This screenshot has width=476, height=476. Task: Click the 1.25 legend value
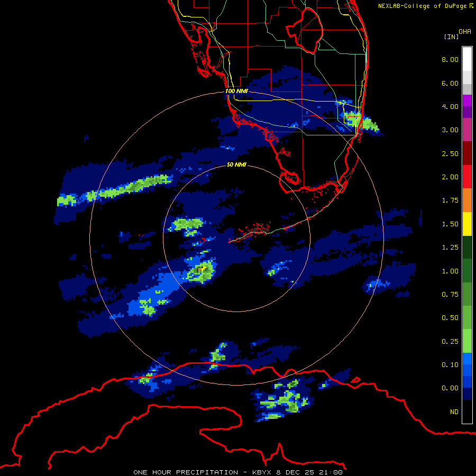[450, 248]
